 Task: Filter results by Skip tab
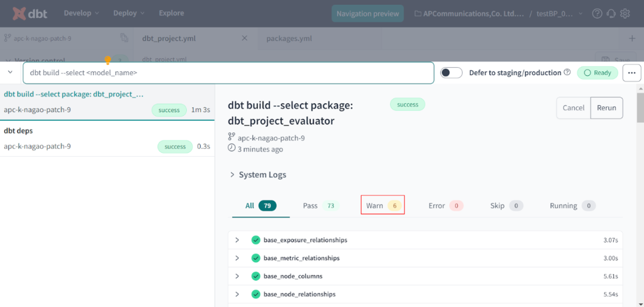click(x=507, y=206)
